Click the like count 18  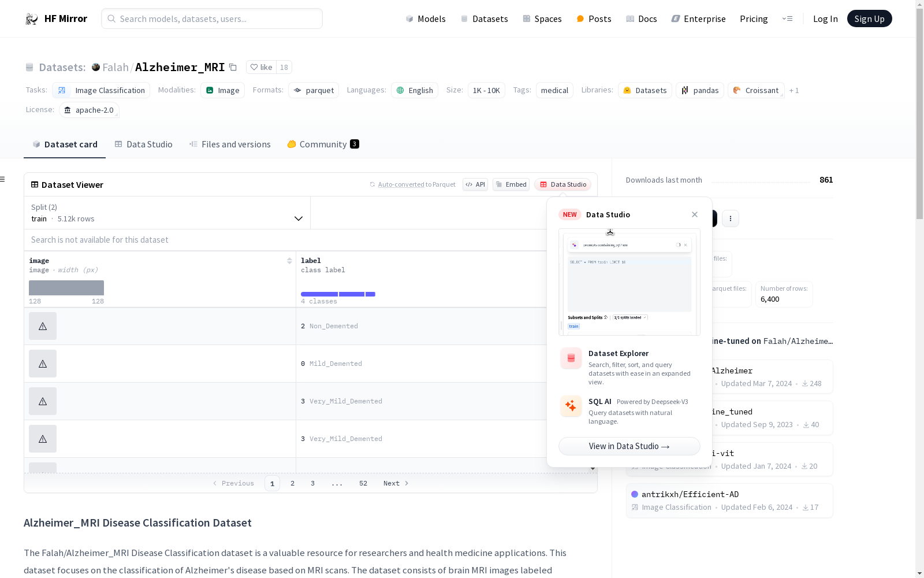[x=284, y=67]
